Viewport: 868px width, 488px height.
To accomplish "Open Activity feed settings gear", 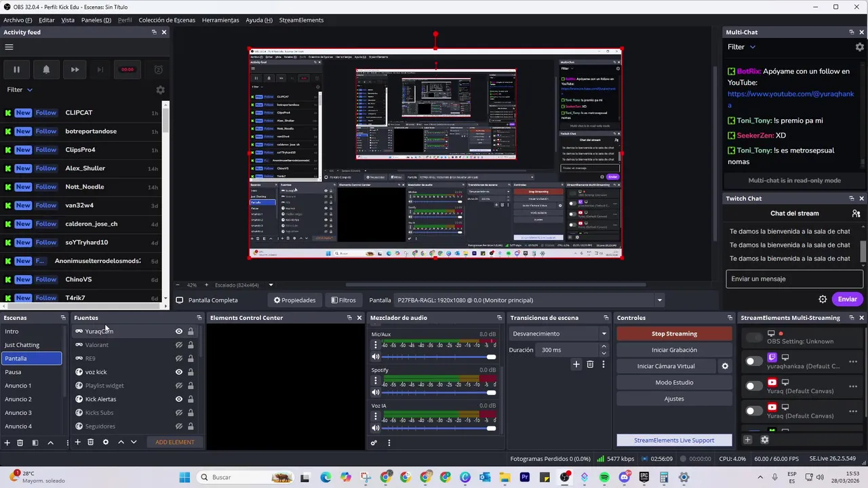I will (x=160, y=89).
